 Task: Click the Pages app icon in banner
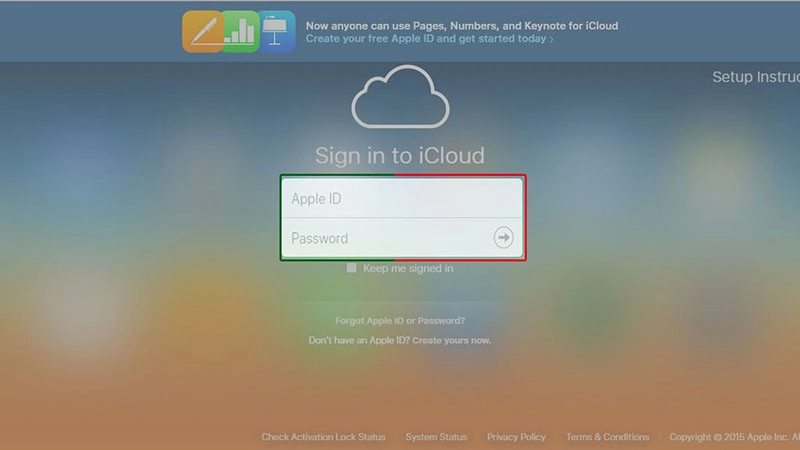pyautogui.click(x=203, y=32)
